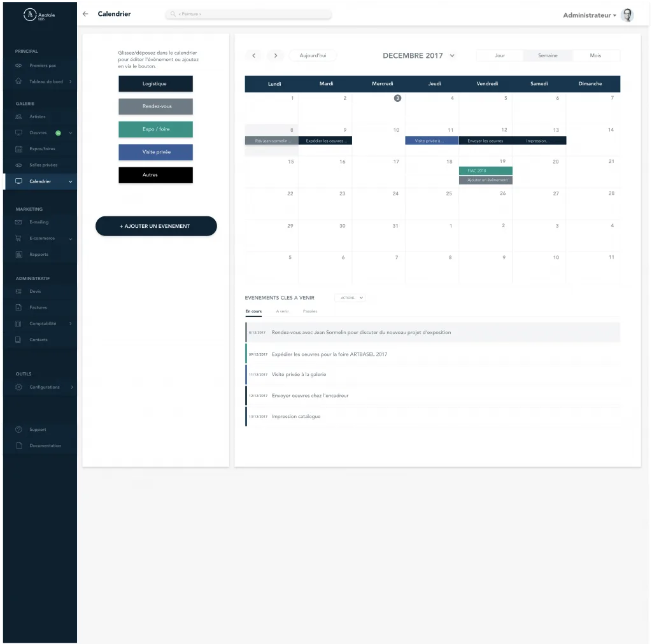
Task: Open the Envoyer oeuvres chez l'encadreur row
Action: [432, 396]
